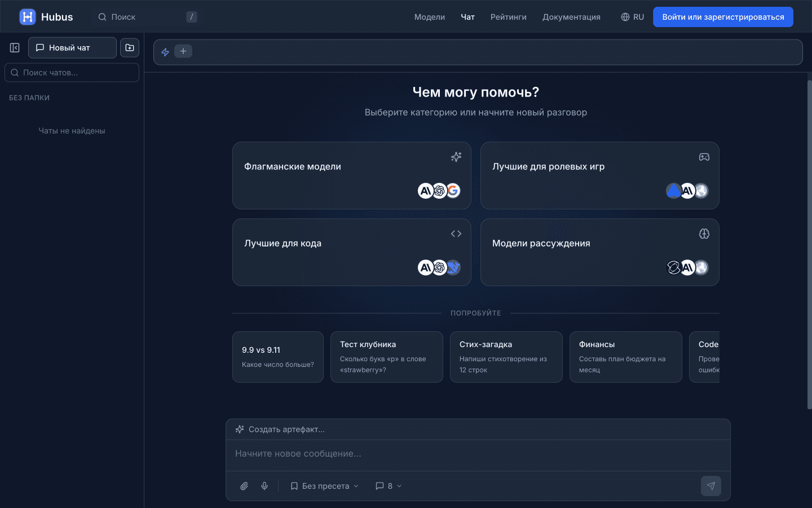
Task: Click the Google logo in Флагманские модели card
Action: point(453,191)
